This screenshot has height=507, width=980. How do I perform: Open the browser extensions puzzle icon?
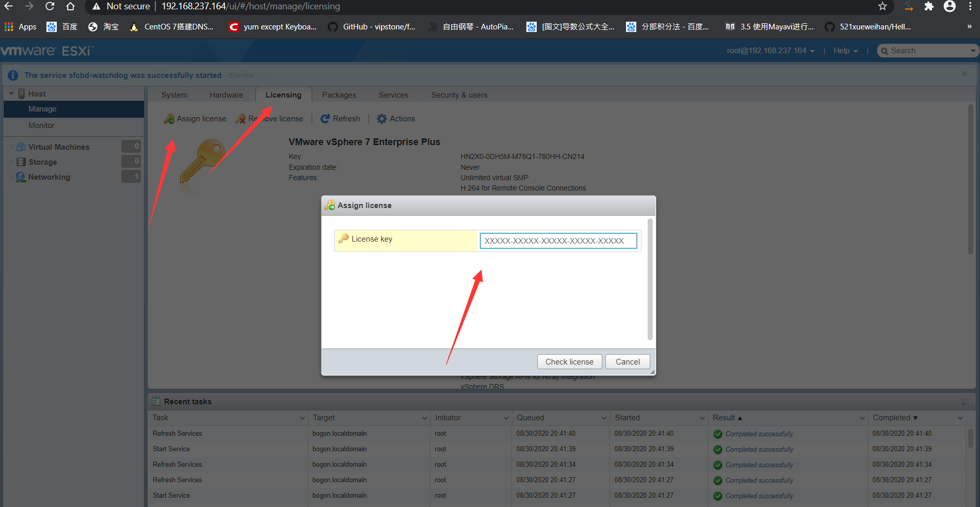(x=929, y=6)
